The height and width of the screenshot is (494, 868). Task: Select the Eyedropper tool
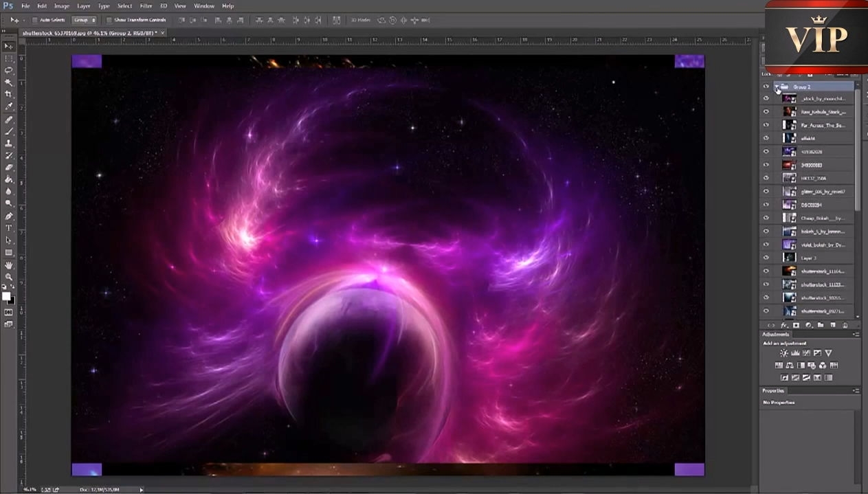tap(8, 106)
